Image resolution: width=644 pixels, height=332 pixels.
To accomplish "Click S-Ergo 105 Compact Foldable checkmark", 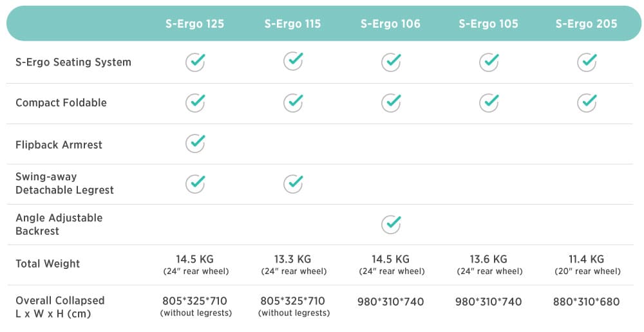I will [489, 102].
